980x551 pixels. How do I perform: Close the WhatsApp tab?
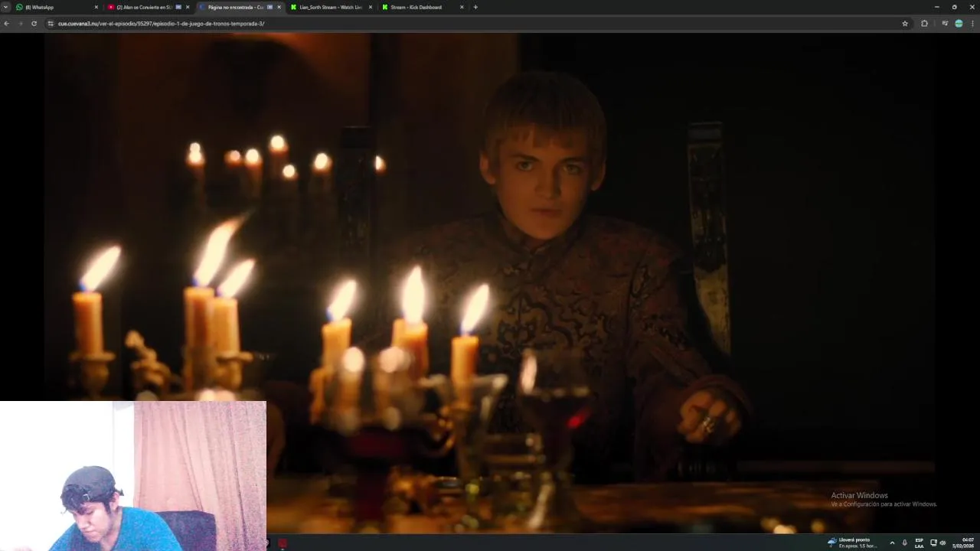pyautogui.click(x=96, y=7)
